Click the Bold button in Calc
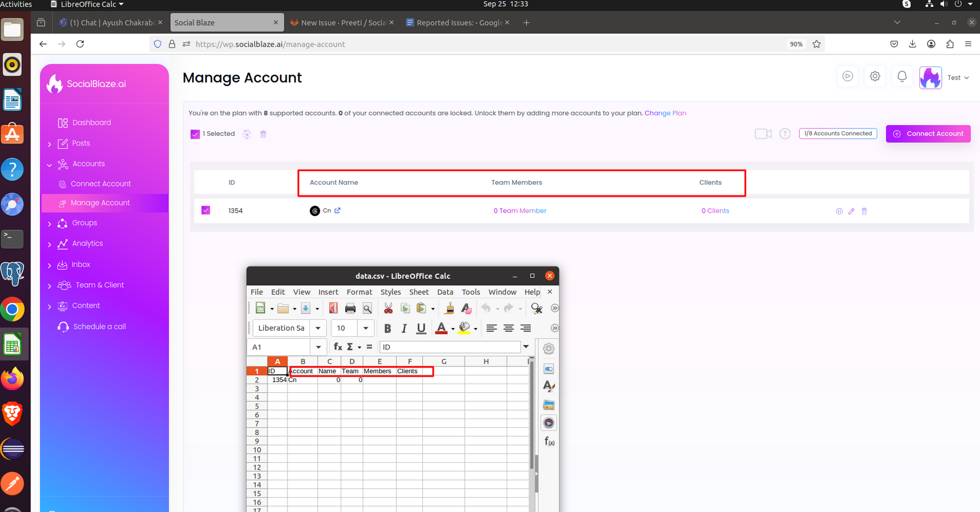The height and width of the screenshot is (512, 980). pyautogui.click(x=387, y=329)
